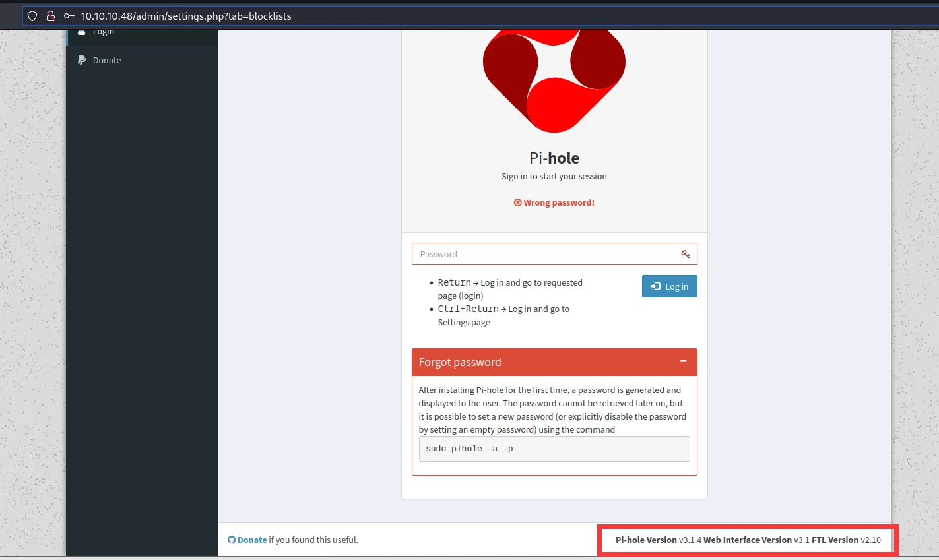Click the PayPal icon beside Donate

[x=82, y=60]
